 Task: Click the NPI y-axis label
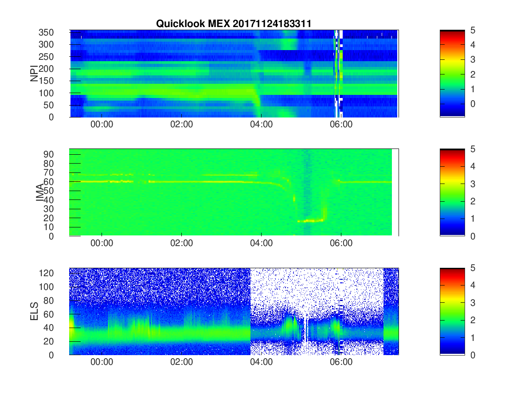click(34, 74)
